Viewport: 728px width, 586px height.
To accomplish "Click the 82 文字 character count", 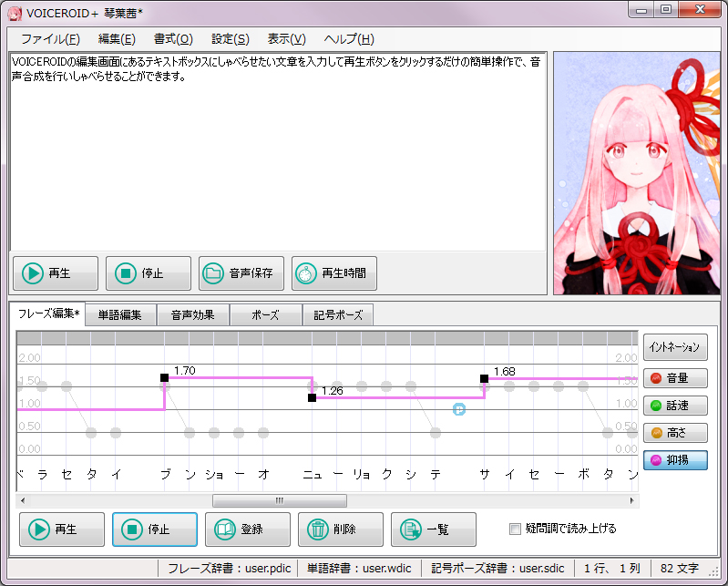I will tap(680, 569).
